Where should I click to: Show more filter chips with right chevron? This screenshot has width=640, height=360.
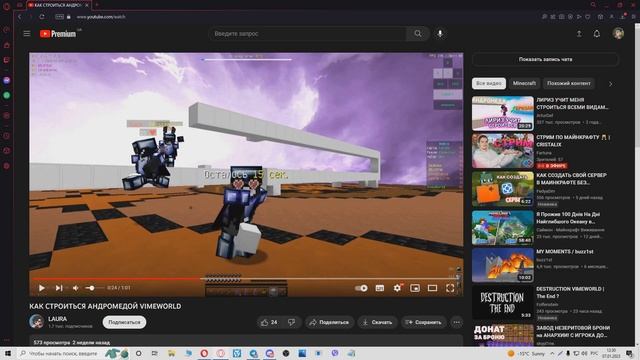(611, 84)
